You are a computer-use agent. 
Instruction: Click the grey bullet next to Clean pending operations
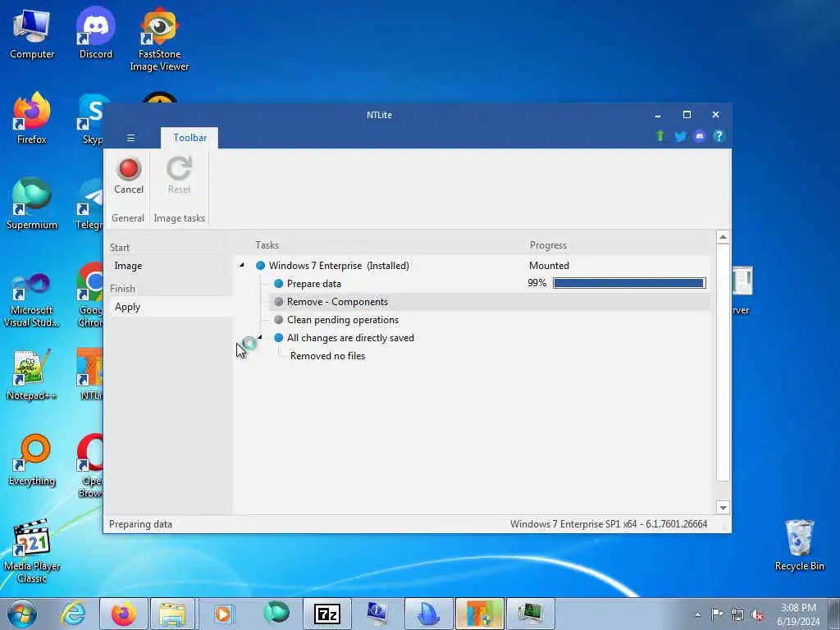(x=279, y=320)
